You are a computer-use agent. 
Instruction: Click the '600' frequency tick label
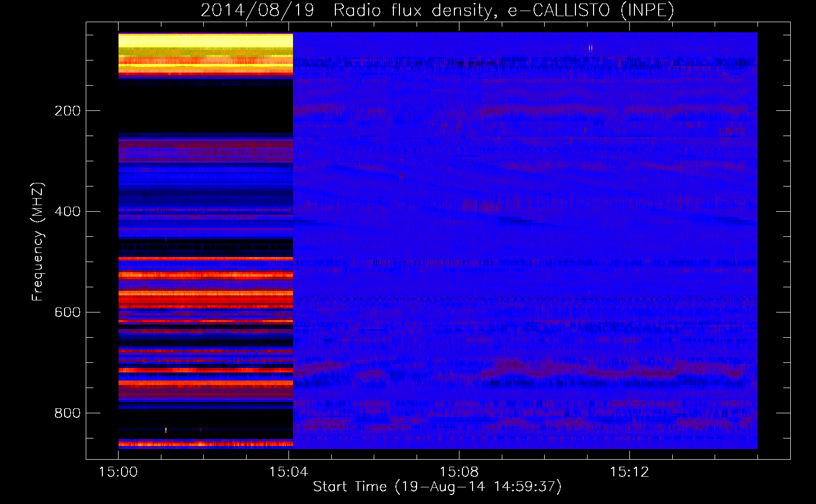pos(68,312)
